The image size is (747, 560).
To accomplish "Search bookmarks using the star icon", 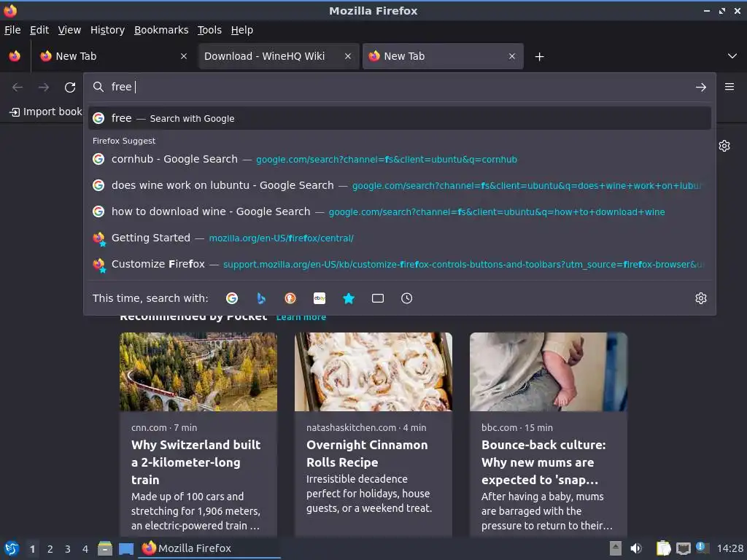I will coord(349,298).
